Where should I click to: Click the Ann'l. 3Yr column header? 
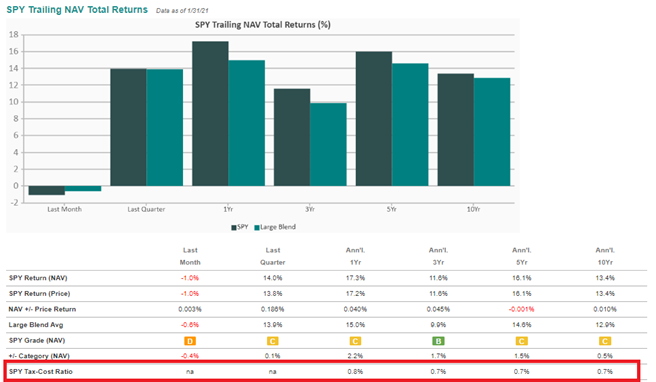(438, 256)
